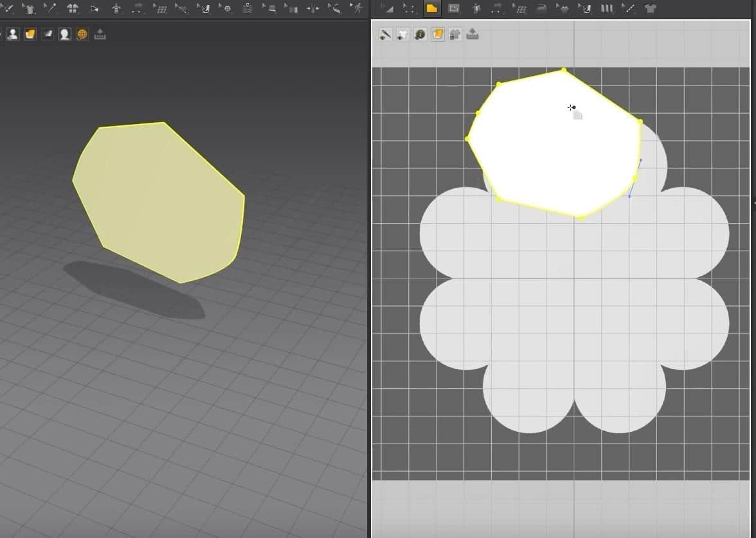Click the bottommost yellow vertex of the polygon
This screenshot has height=538, width=756.
tap(581, 218)
